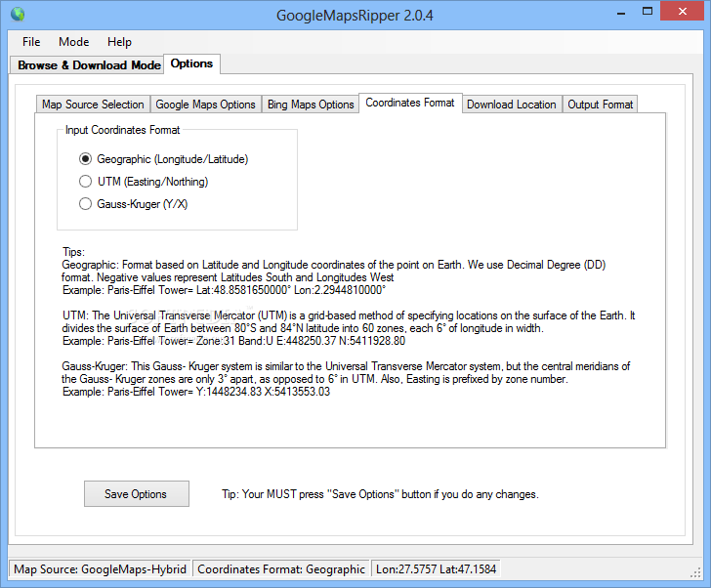Open the Bing Maps Options tab
Screen dimensions: 711x588
[311, 105]
